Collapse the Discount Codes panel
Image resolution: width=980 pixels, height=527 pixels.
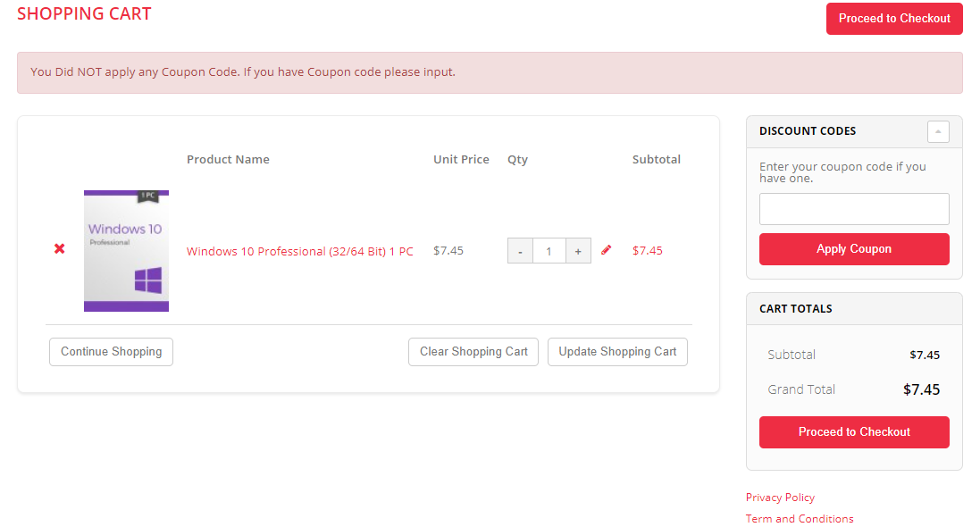coord(938,131)
